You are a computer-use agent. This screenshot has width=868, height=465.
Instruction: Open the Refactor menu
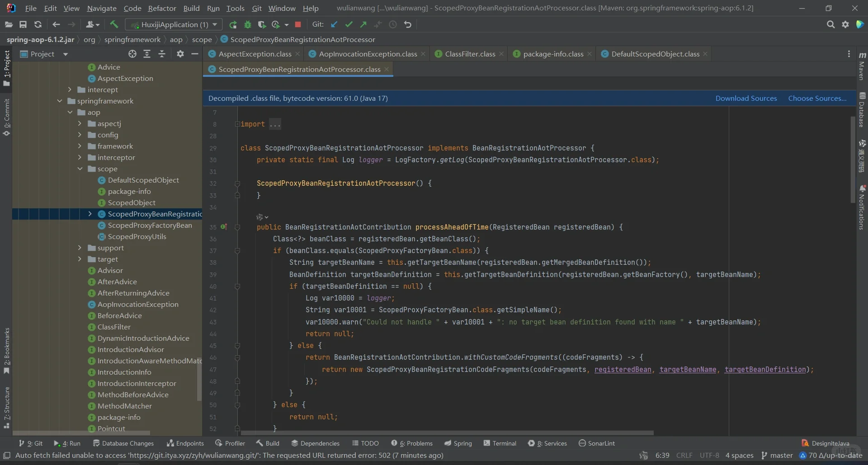[162, 8]
